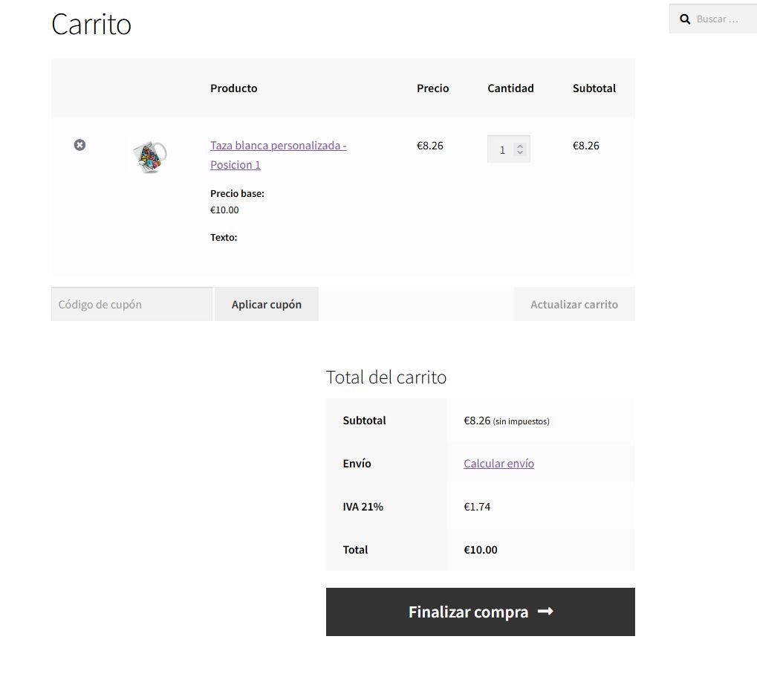757x700 pixels.
Task: Click the Precio column header
Action: (432, 88)
